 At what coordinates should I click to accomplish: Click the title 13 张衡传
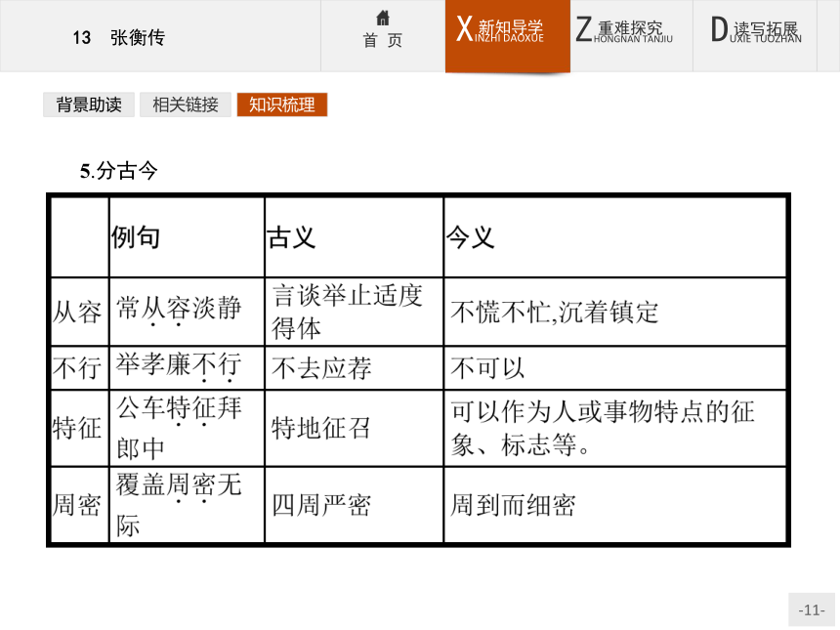tap(118, 37)
